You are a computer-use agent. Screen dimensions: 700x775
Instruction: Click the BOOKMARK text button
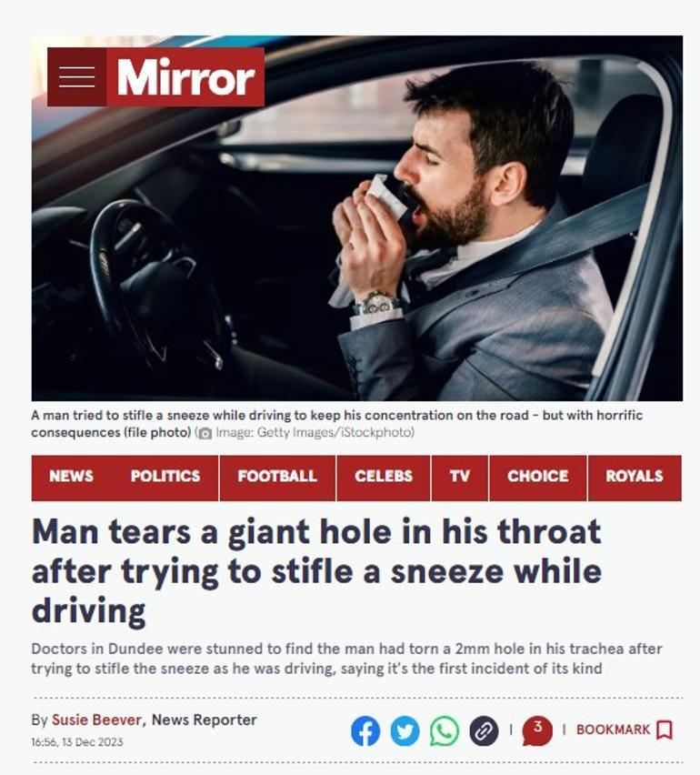click(613, 730)
